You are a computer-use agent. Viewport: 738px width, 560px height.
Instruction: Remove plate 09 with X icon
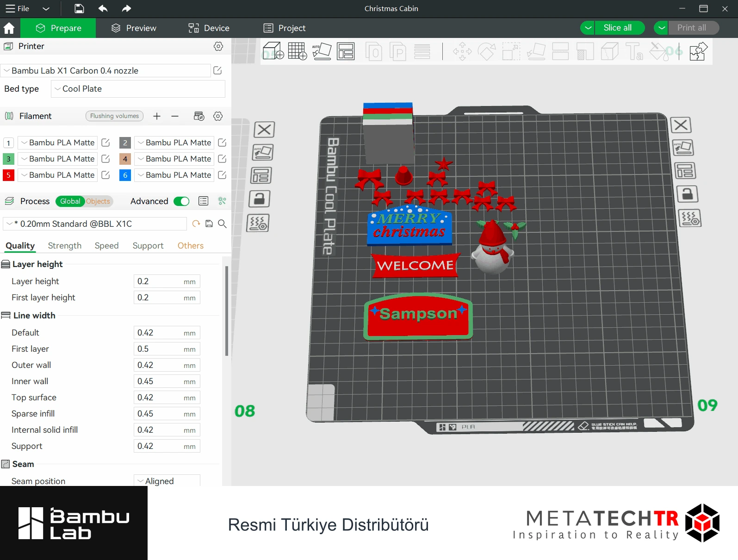(681, 125)
